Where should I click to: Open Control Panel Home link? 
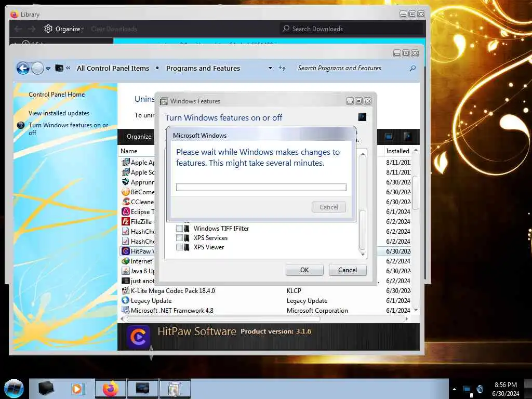[x=57, y=95]
